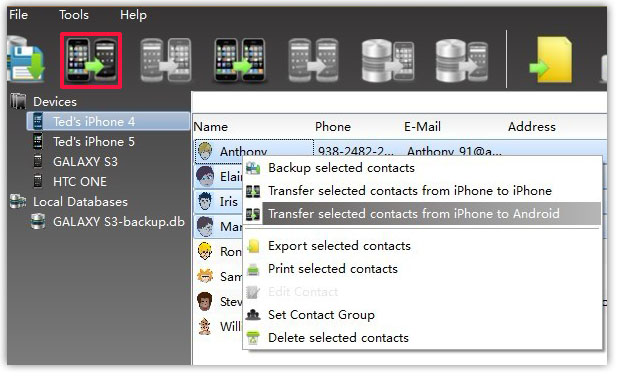Click the iPhone to iPhone menu icon
The image size is (617, 377).
[x=253, y=191]
